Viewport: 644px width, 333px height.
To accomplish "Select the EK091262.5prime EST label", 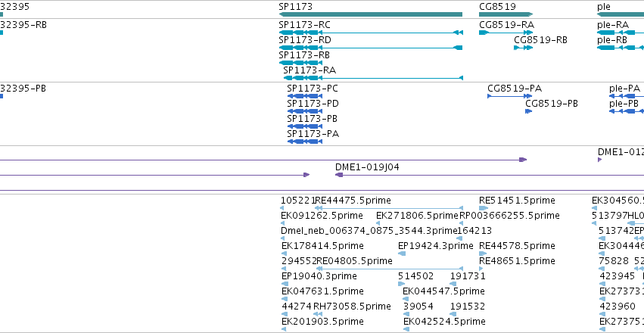I will (x=322, y=216).
